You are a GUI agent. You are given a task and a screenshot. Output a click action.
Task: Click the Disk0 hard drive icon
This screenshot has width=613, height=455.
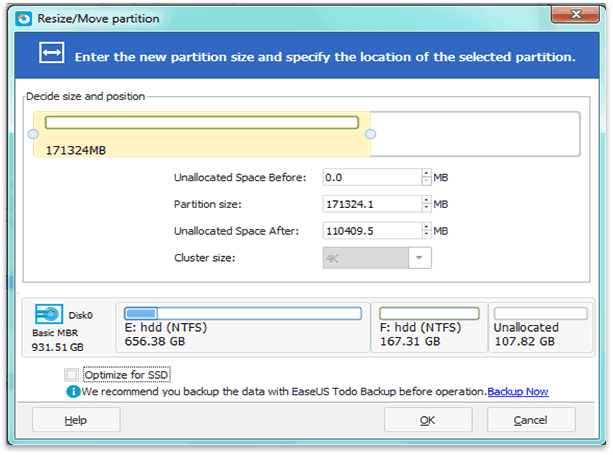coord(49,314)
